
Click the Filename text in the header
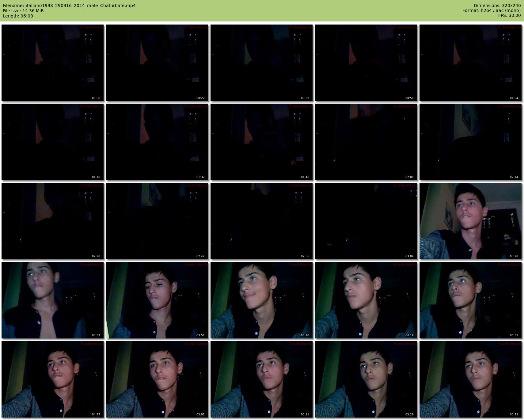tap(69, 6)
